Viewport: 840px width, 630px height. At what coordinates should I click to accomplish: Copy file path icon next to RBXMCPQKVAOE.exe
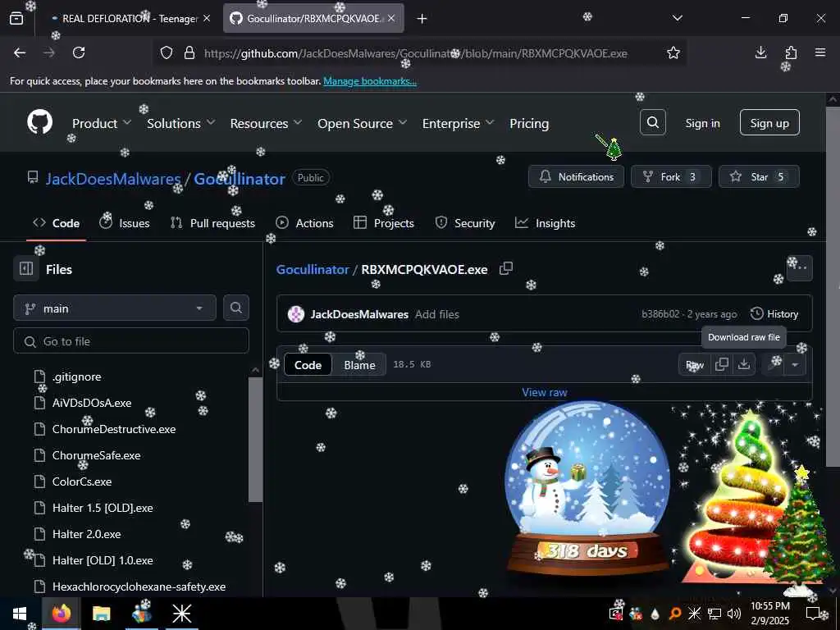tap(506, 268)
